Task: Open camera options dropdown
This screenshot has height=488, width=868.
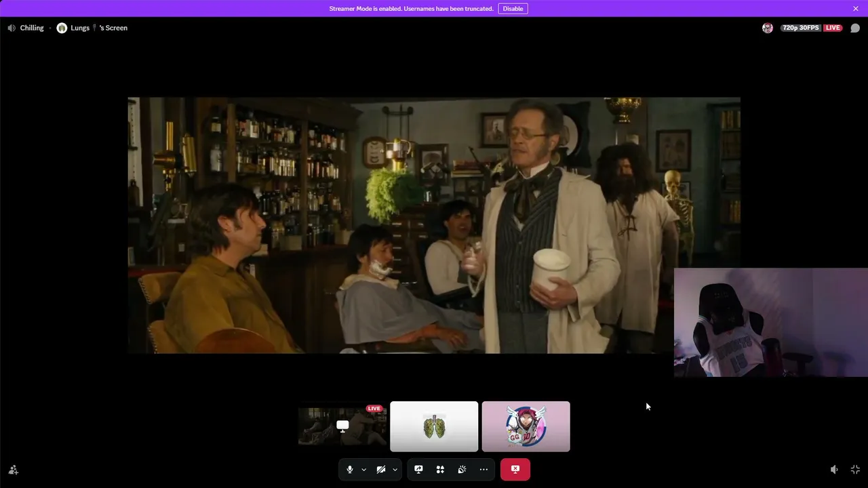Action: click(x=395, y=469)
